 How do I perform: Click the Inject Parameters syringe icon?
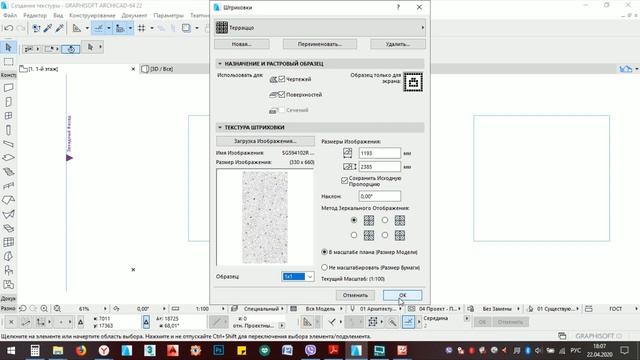60,28
